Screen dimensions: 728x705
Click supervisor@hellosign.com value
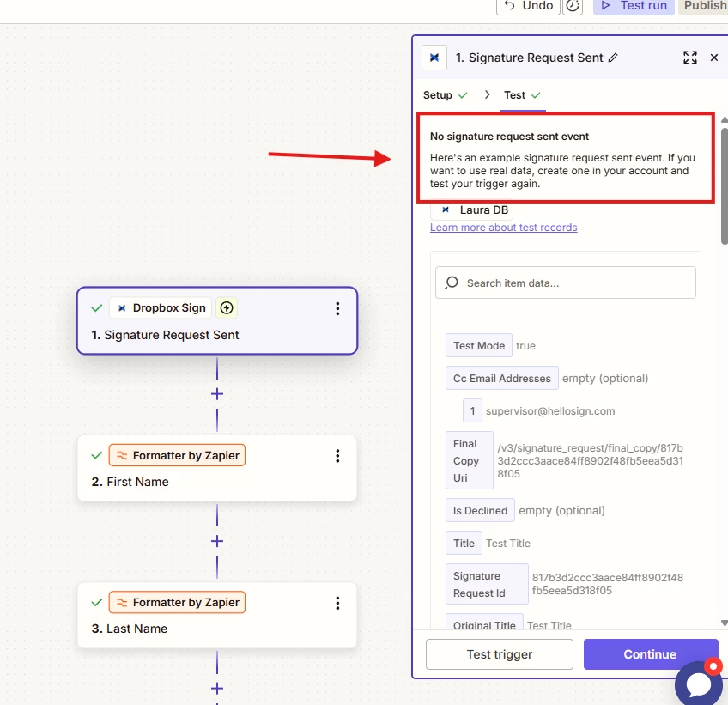pos(550,411)
